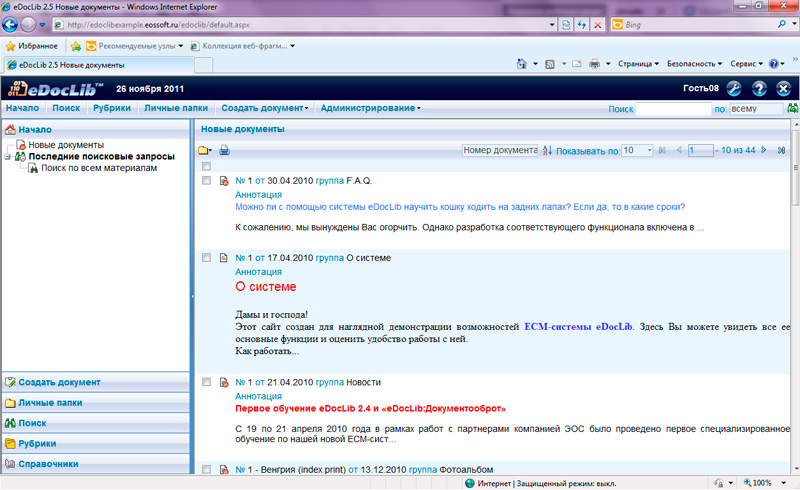The height and width of the screenshot is (490, 800).
Task: Run search with green binoculars icon
Action: (793, 108)
